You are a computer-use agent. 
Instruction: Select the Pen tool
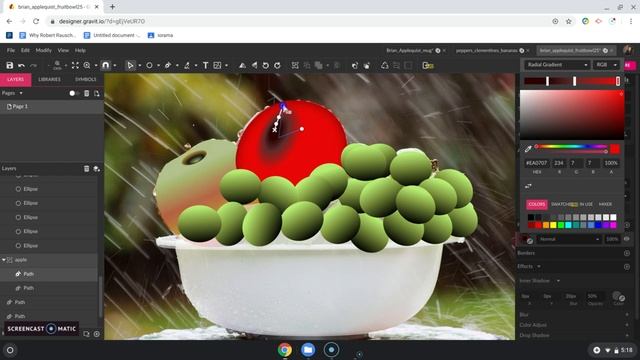pyautogui.click(x=168, y=65)
